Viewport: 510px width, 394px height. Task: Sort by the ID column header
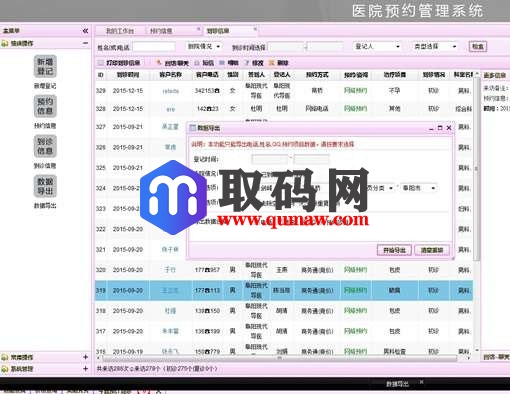(x=100, y=75)
